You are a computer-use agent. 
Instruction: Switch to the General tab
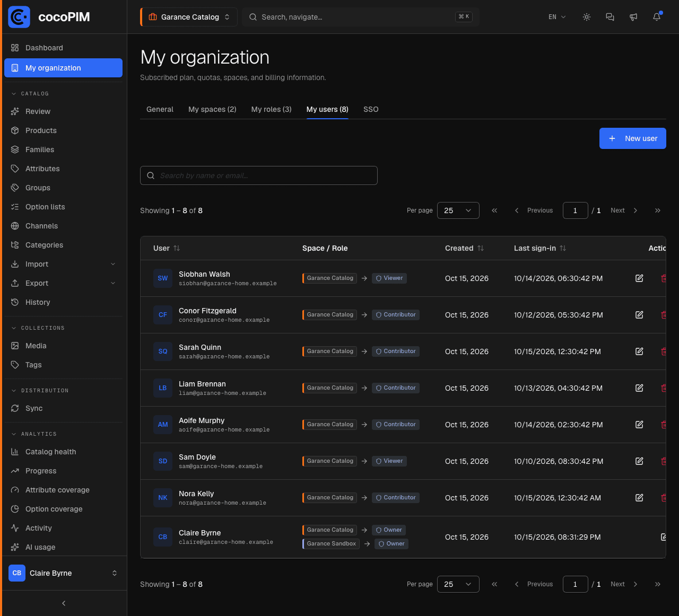coord(160,109)
